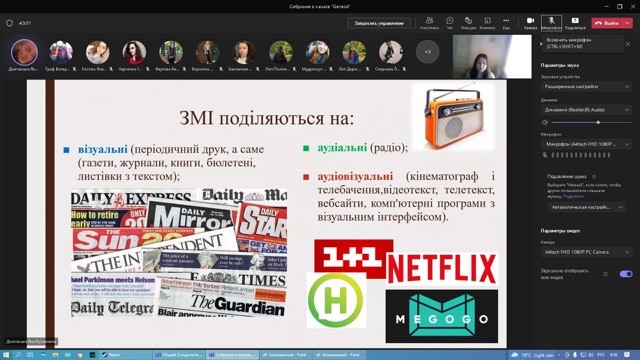The height and width of the screenshot is (360, 640).
Task: Open the Ещё more options menu
Action: (x=506, y=23)
